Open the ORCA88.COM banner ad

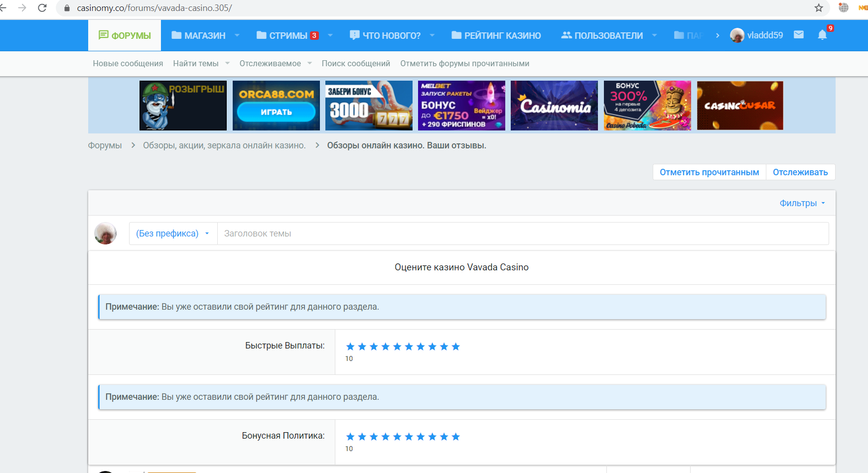(276, 106)
